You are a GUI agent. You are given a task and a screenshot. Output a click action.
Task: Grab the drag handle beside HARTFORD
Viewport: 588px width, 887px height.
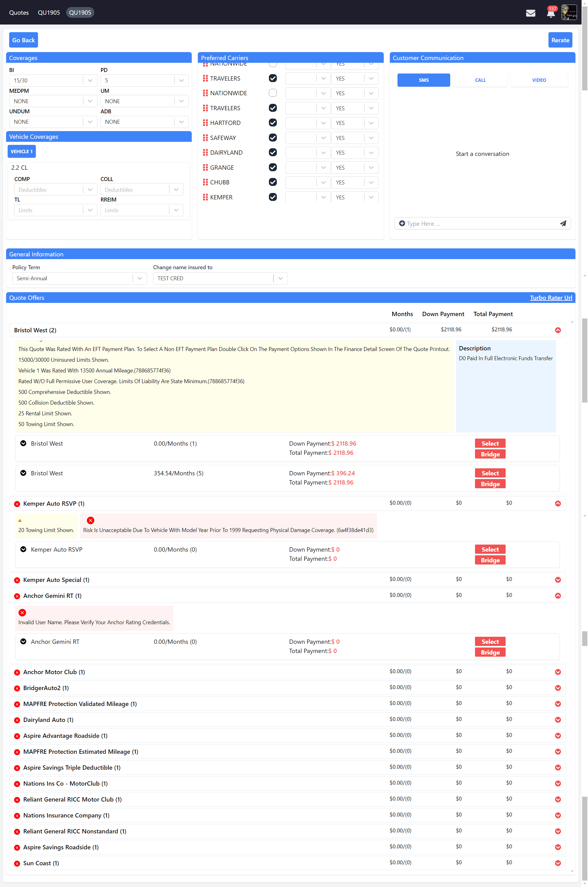(x=205, y=123)
